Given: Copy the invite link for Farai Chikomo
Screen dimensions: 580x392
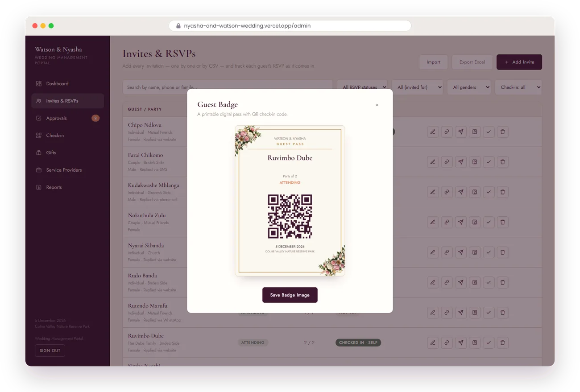Looking at the screenshot, I should coord(447,162).
